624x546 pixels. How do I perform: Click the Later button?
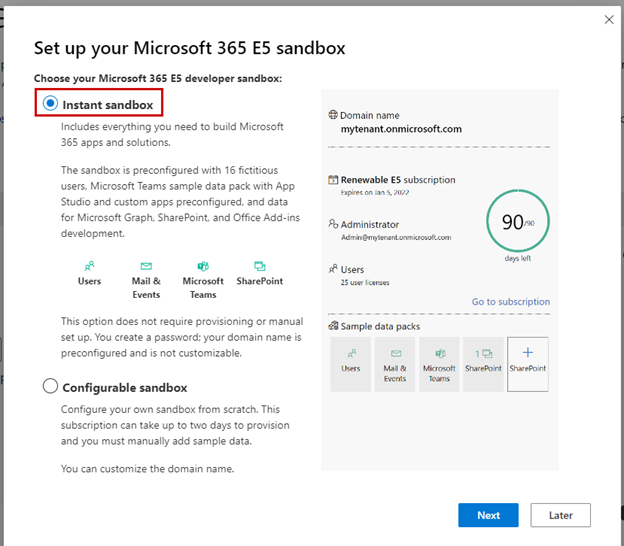coord(560,515)
